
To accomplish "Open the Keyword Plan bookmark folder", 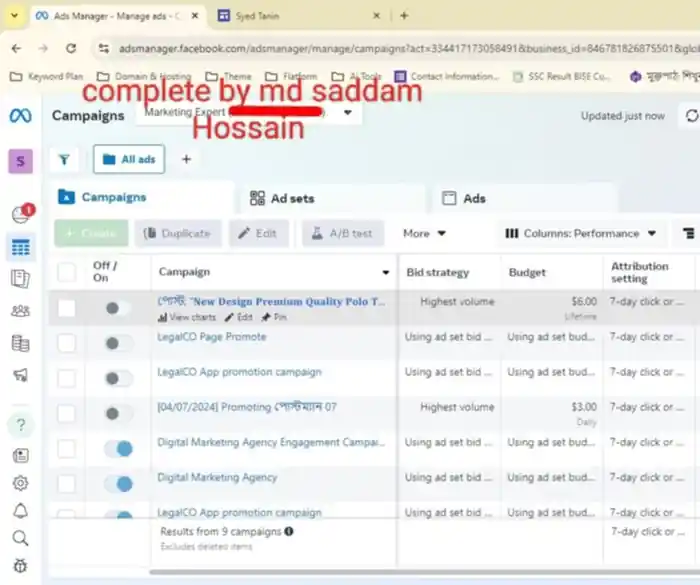I will pos(46,76).
